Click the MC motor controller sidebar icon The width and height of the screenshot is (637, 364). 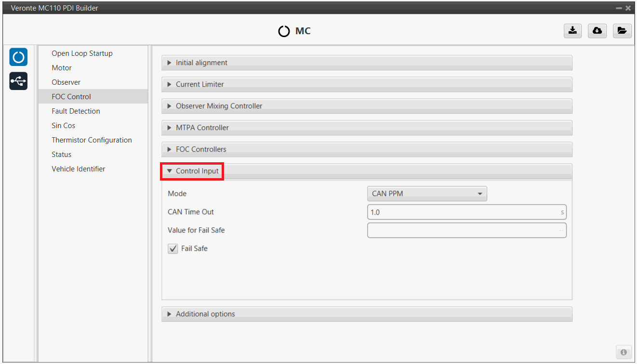(18, 57)
